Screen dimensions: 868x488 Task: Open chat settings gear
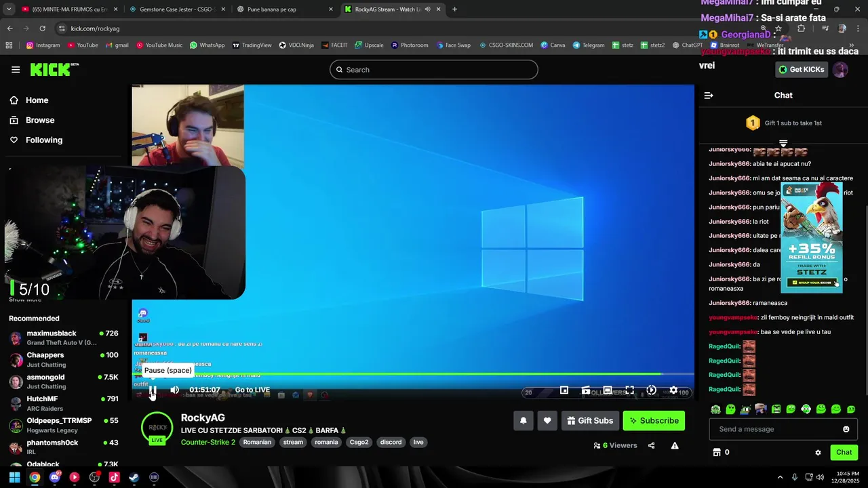pyautogui.click(x=818, y=452)
